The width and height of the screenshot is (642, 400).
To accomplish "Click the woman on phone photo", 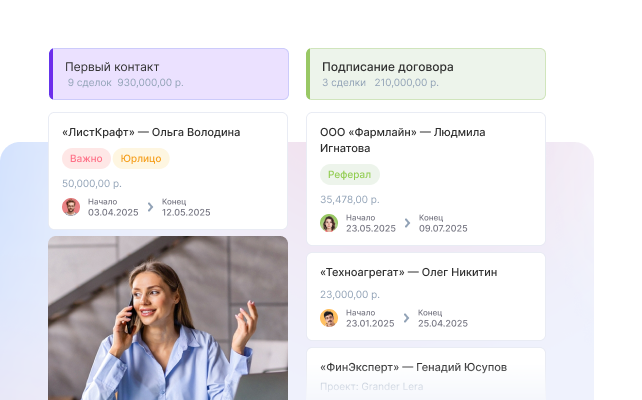I will [168, 318].
